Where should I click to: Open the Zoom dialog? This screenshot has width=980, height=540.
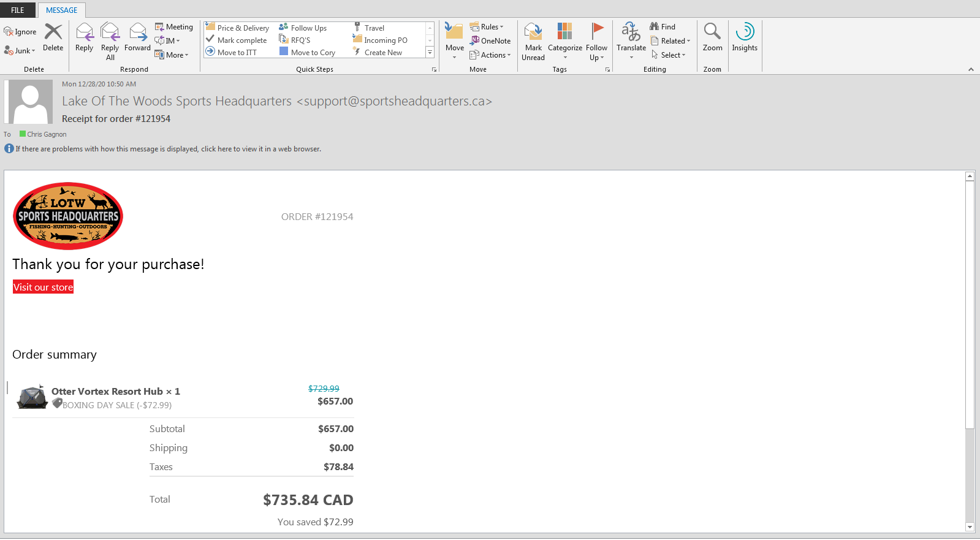pos(712,38)
